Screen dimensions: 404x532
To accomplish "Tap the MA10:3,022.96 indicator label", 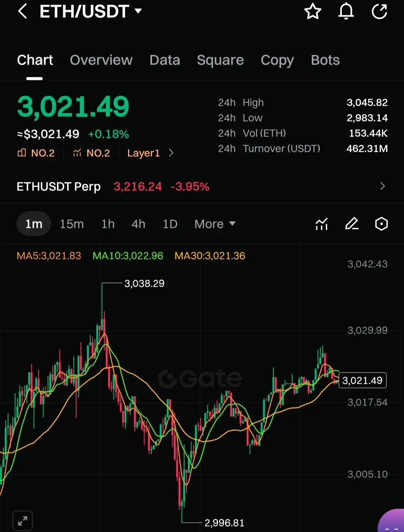I will click(128, 256).
